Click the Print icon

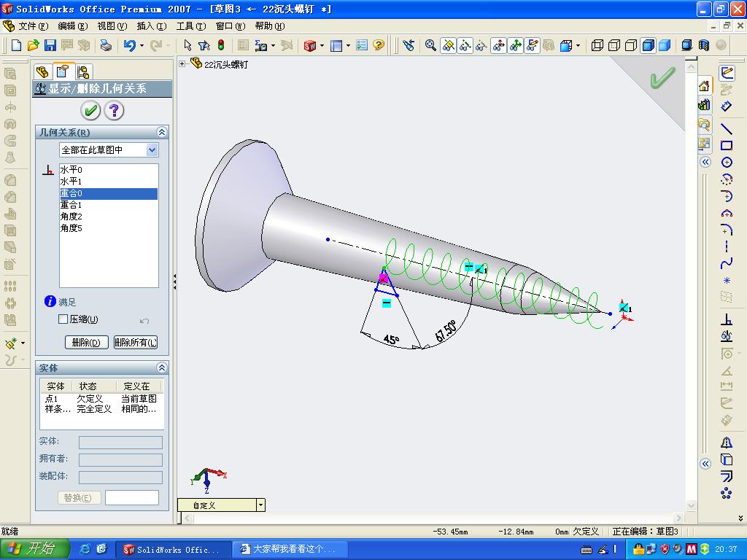point(105,45)
